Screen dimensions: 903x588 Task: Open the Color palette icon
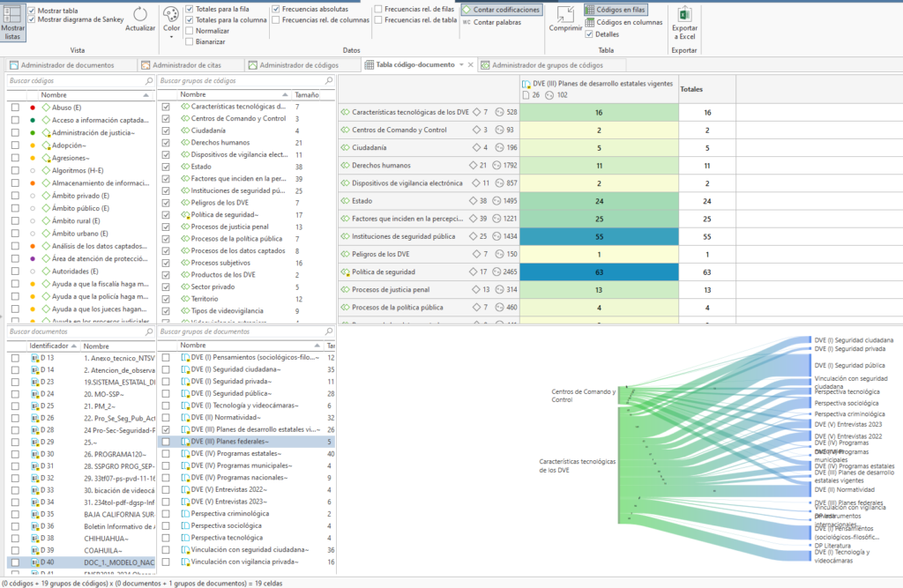tap(171, 14)
